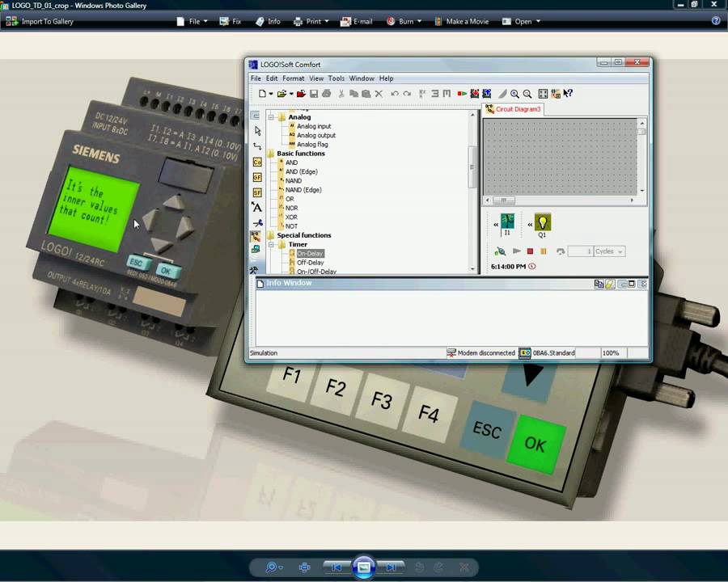
Task: Expand the Open dropdown in Photo Gallery
Action: [522, 21]
